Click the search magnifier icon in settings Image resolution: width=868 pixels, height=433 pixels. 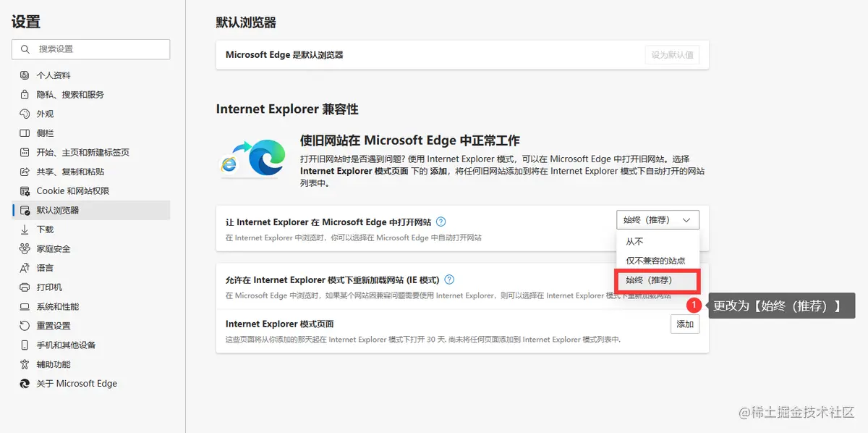coord(25,49)
